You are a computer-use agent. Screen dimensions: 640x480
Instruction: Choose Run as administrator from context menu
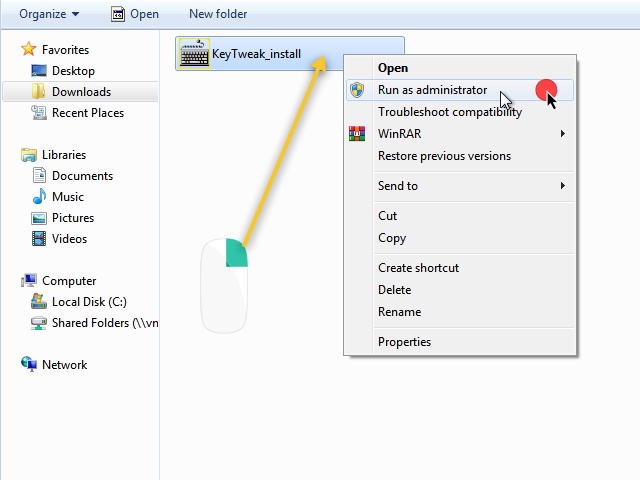click(x=432, y=90)
